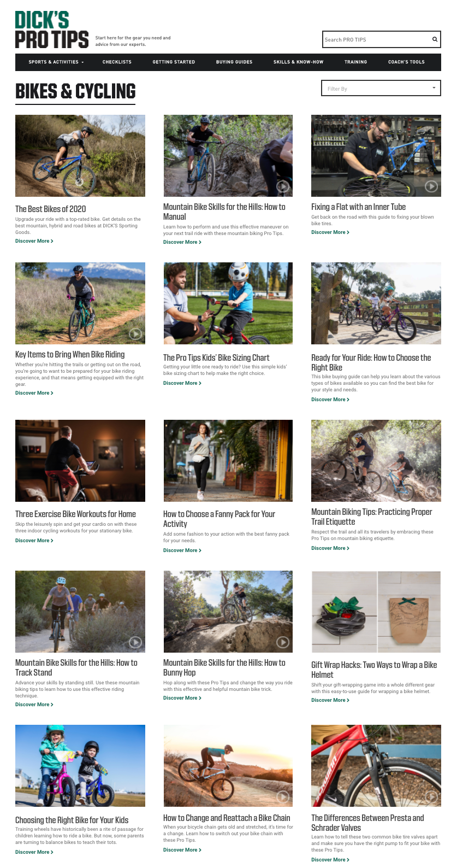451x868 pixels.
Task: Play the Bunny Hop video icon
Action: pyautogui.click(x=283, y=642)
